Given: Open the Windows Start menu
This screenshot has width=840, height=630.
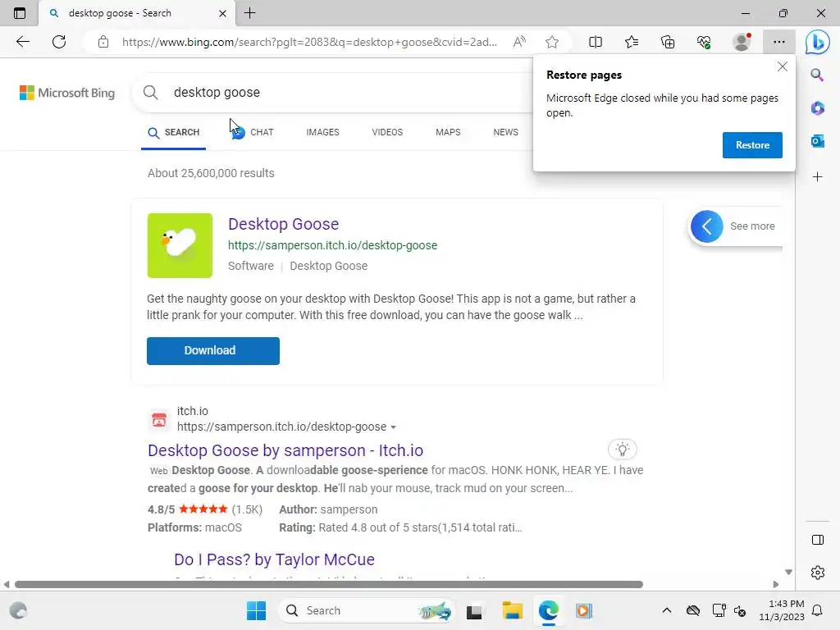Looking at the screenshot, I should 256,610.
